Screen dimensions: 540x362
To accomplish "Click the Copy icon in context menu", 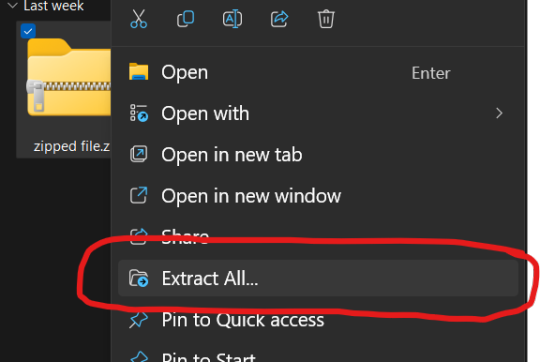I will [x=186, y=19].
